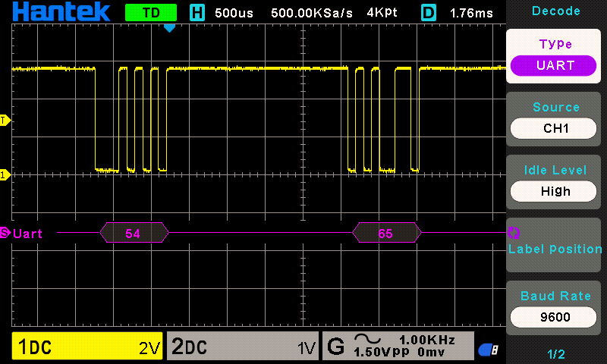Toggle the CH2 DC 1V channel box
Image resolution: width=607 pixels, height=364 pixels.
242,347
